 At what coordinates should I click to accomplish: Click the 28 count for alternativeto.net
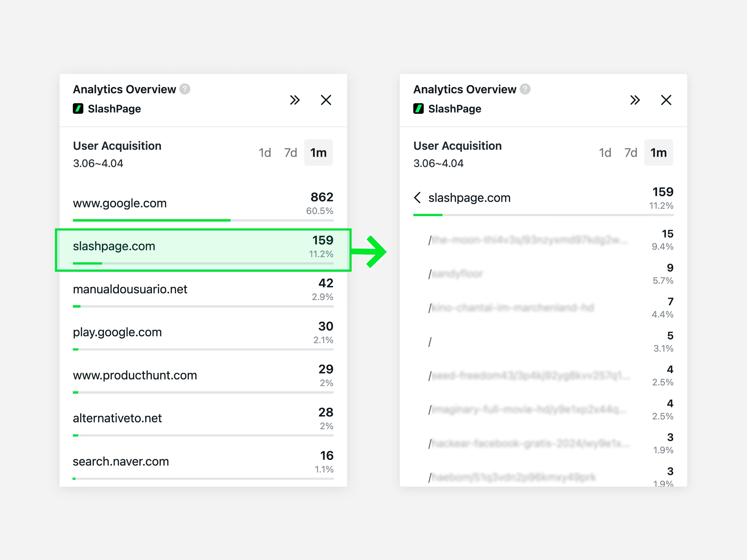(326, 412)
